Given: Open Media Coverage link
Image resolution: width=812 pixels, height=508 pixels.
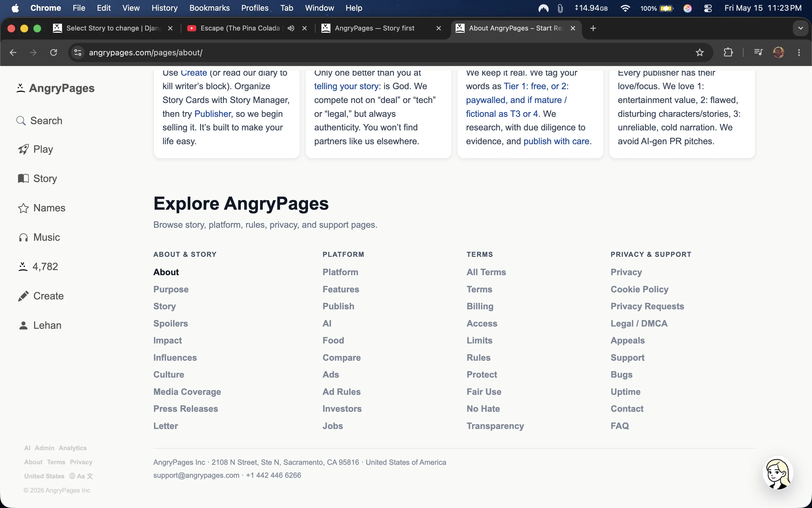Looking at the screenshot, I should click(187, 392).
